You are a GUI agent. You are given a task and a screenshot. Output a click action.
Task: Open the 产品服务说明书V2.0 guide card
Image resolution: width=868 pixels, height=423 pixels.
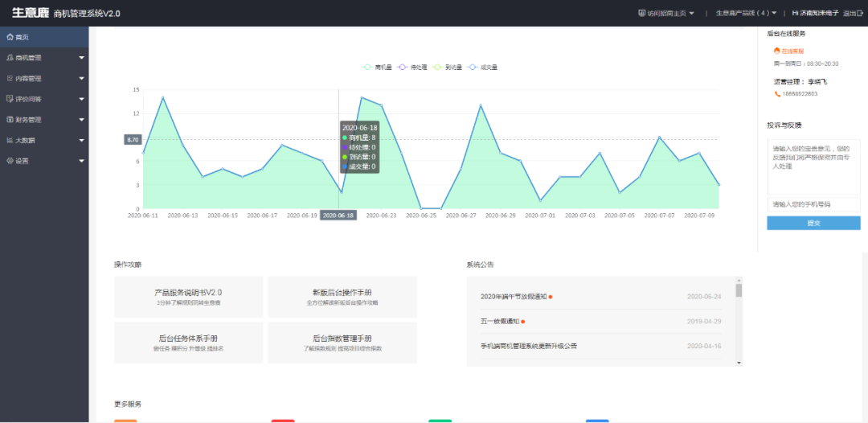coord(188,297)
